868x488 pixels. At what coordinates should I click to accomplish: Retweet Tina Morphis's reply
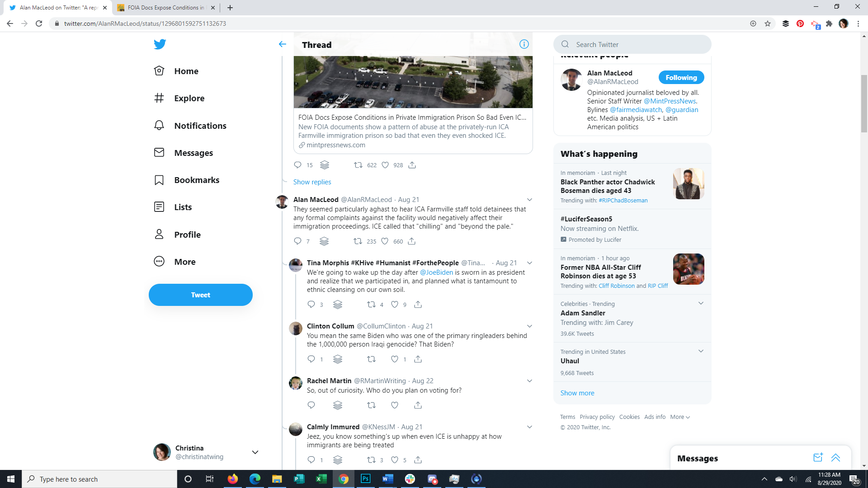(x=371, y=305)
